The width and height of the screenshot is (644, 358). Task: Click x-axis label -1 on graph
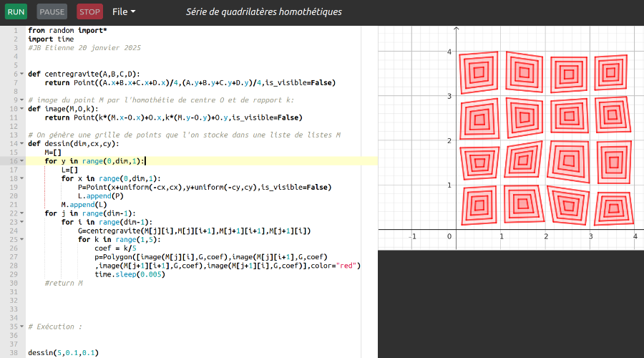click(412, 236)
